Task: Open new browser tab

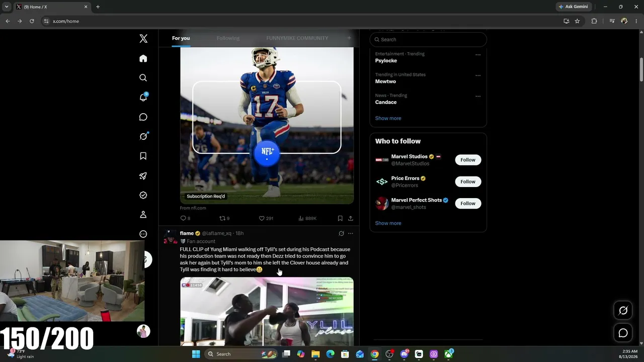Action: pyautogui.click(x=98, y=7)
